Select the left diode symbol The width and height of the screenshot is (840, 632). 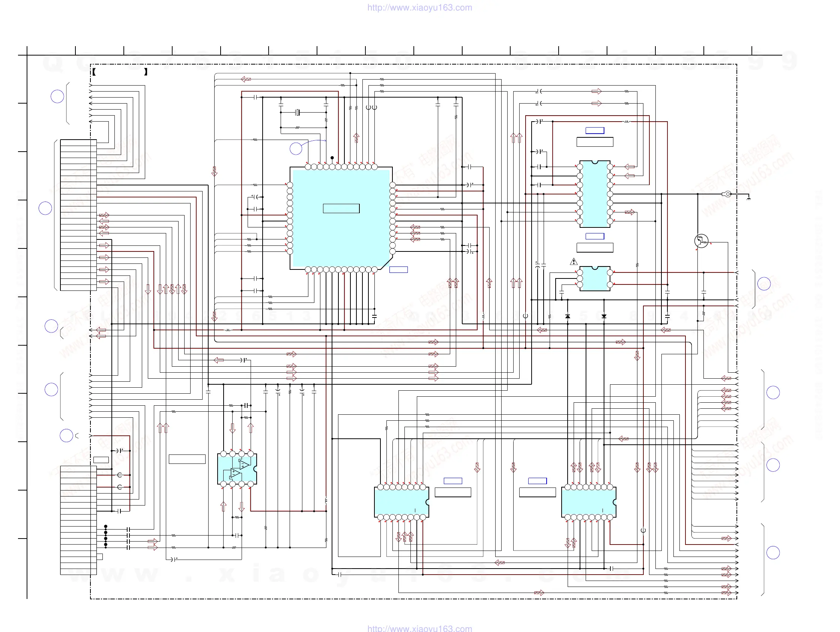[x=568, y=316]
